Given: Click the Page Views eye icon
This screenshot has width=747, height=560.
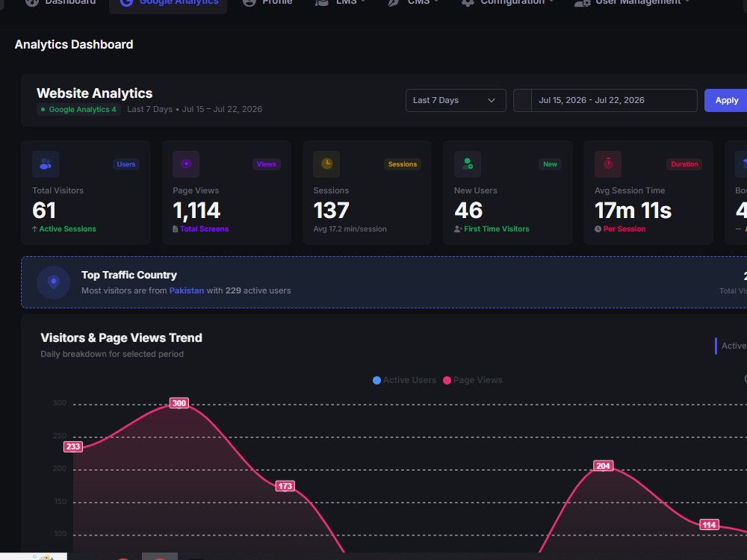Looking at the screenshot, I should [x=186, y=164].
